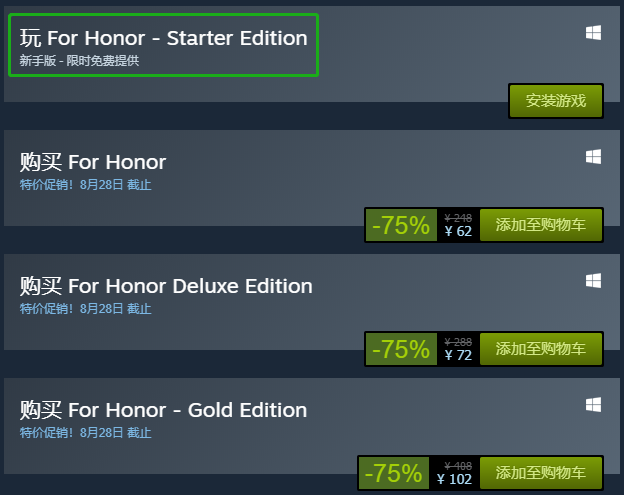Click Windows icon on Deluxe Edition row
Viewport: 624px width, 495px height.
pos(593,281)
